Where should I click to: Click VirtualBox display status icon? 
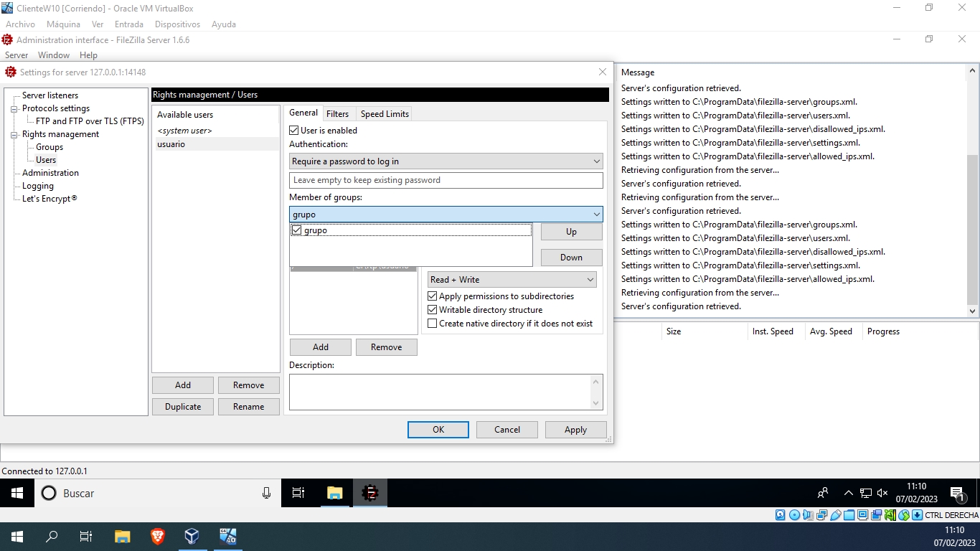pyautogui.click(x=862, y=515)
